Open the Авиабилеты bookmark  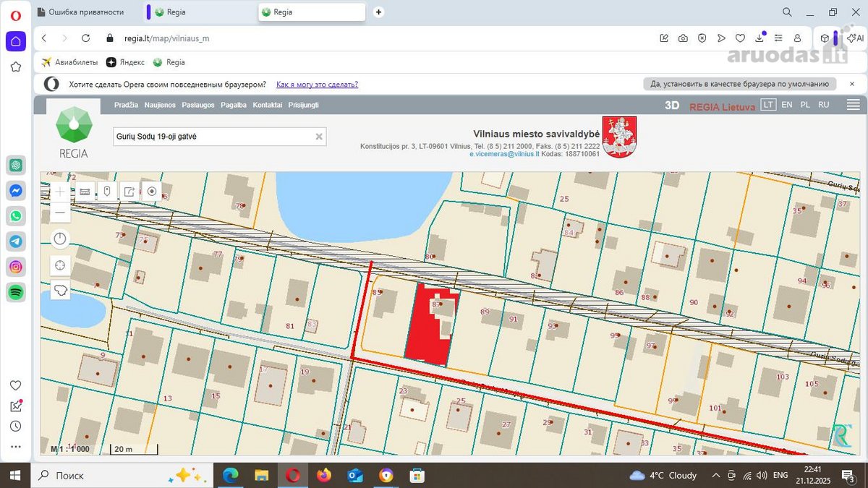coord(69,62)
